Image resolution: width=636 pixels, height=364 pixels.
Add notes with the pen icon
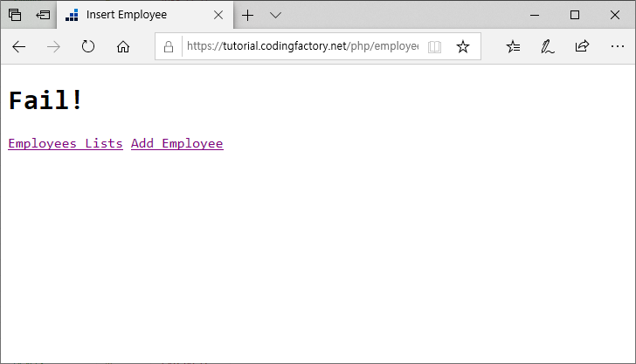(x=547, y=46)
